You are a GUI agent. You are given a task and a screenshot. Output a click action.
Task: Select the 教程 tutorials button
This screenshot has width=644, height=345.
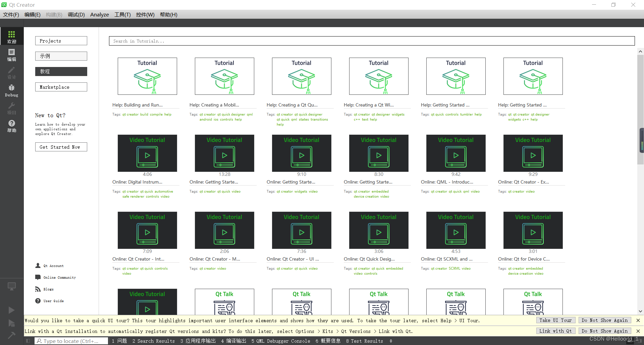[x=61, y=71]
